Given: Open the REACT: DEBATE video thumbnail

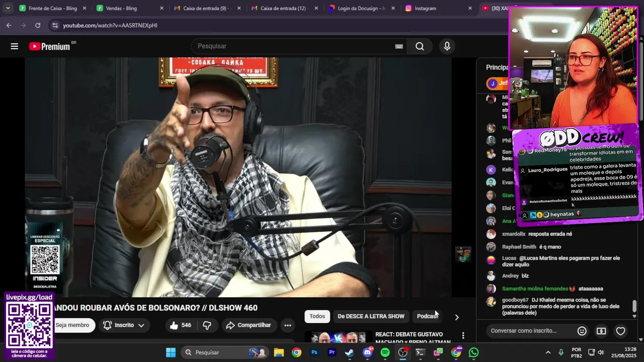Looking at the screenshot, I should (338, 338).
